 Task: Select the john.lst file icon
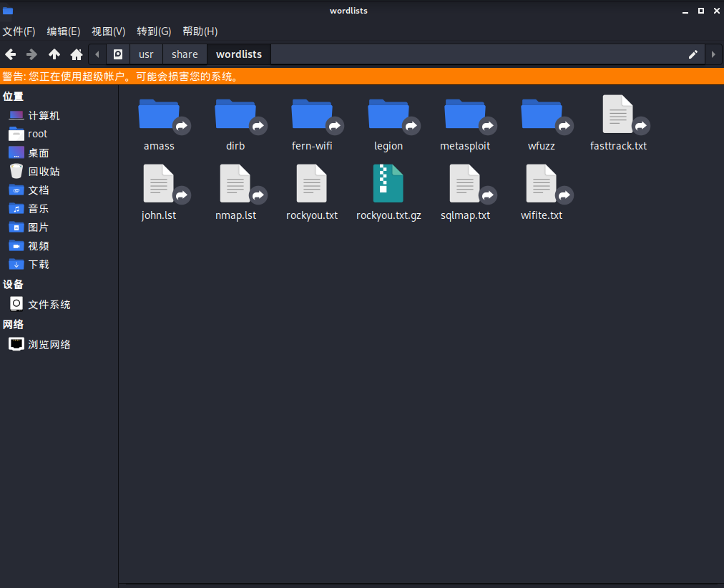(159, 184)
